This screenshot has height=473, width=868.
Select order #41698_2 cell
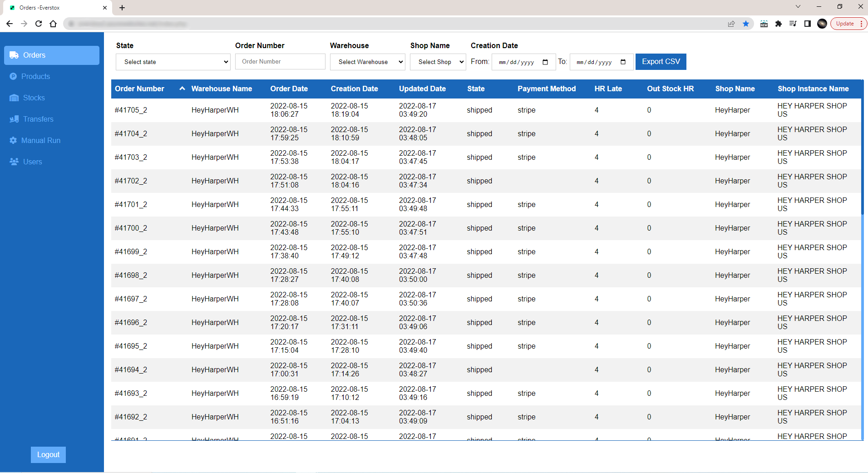pos(131,276)
